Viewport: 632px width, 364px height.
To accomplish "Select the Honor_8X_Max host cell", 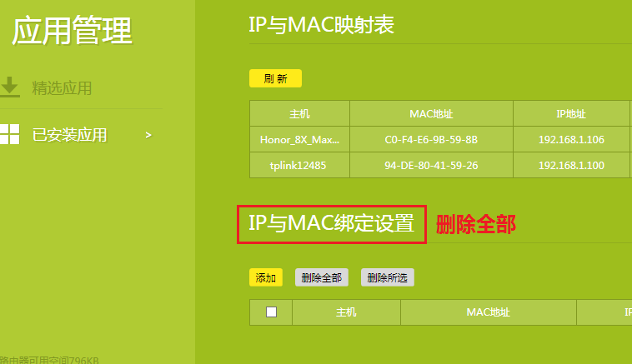I will pos(299,139).
